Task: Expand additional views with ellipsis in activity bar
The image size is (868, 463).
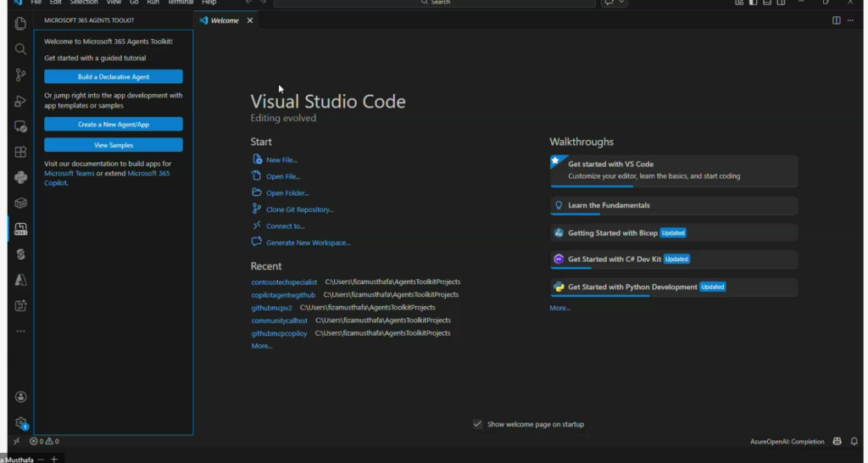Action: pyautogui.click(x=20, y=332)
